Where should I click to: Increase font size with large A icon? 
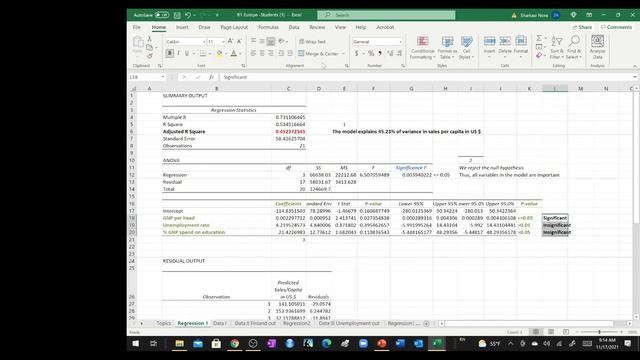231,41
